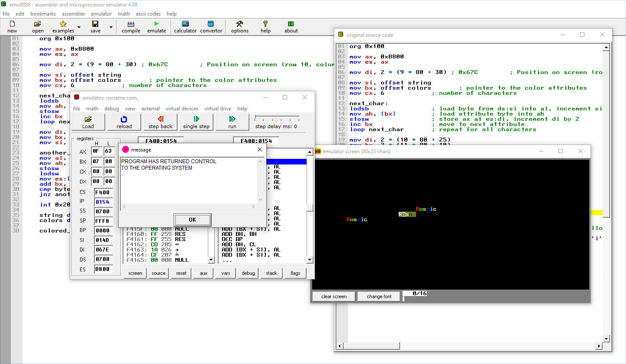
Task: Click the stack button in emulator
Action: click(271, 273)
